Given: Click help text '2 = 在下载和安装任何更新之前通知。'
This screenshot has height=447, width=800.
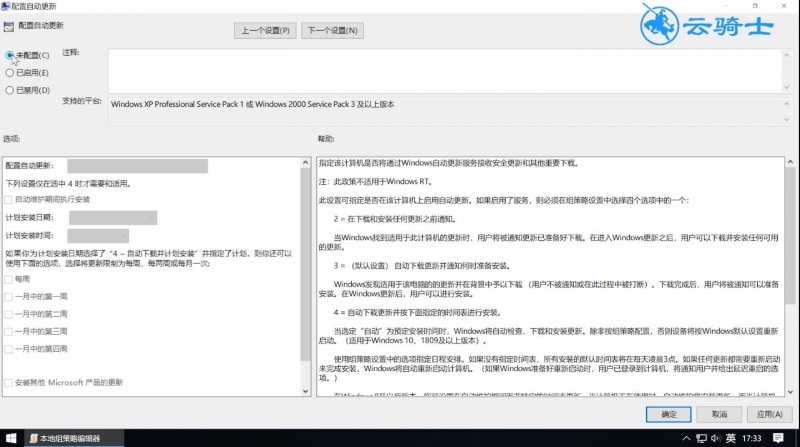Looking at the screenshot, I should click(x=395, y=219).
